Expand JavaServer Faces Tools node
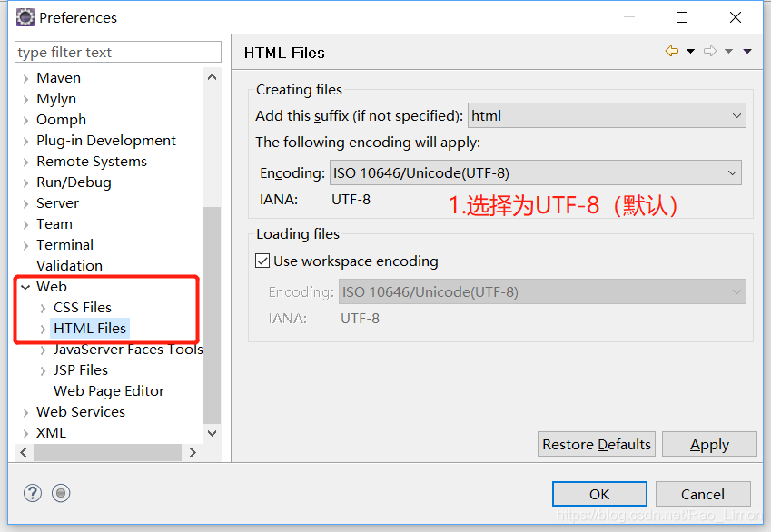771x532 pixels. 43,350
